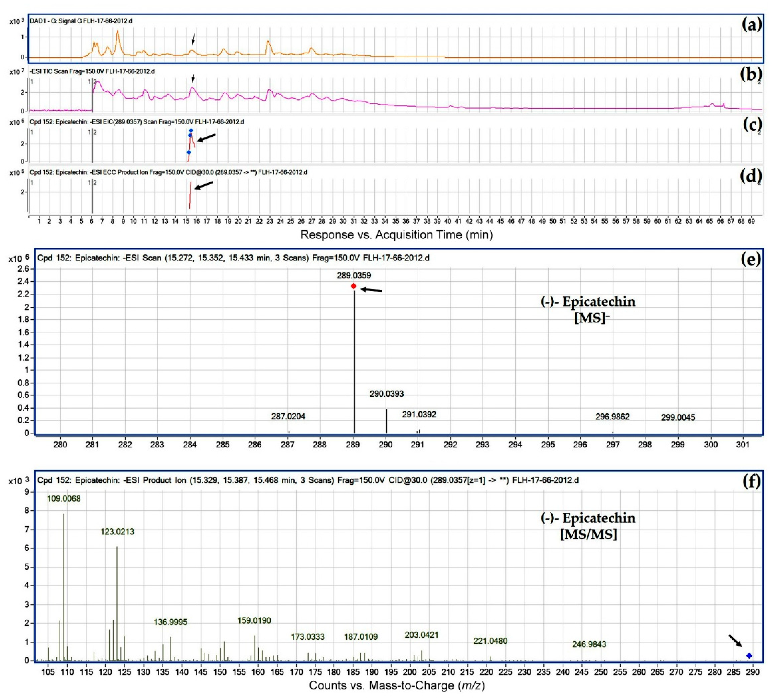The image size is (774, 700).
Task: Click the lowest blue diamond on EIC trace
Action: [189, 152]
